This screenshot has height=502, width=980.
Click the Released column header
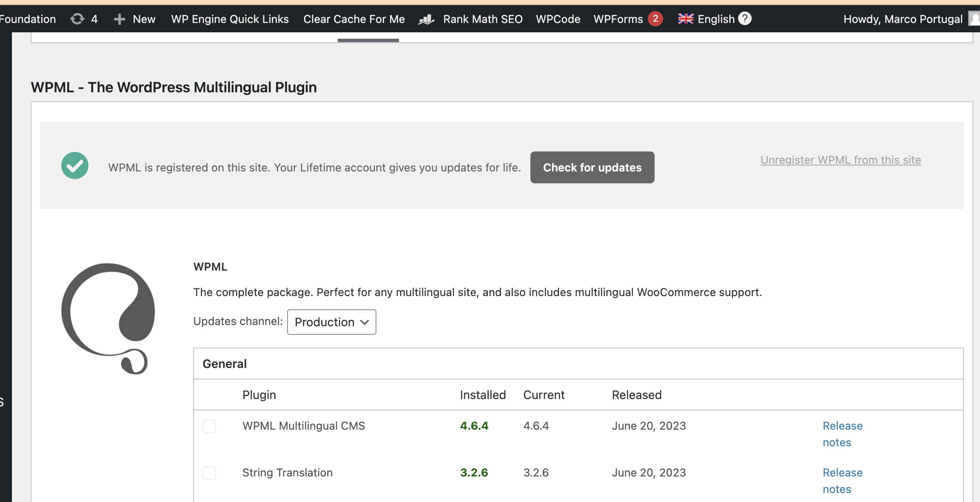637,395
